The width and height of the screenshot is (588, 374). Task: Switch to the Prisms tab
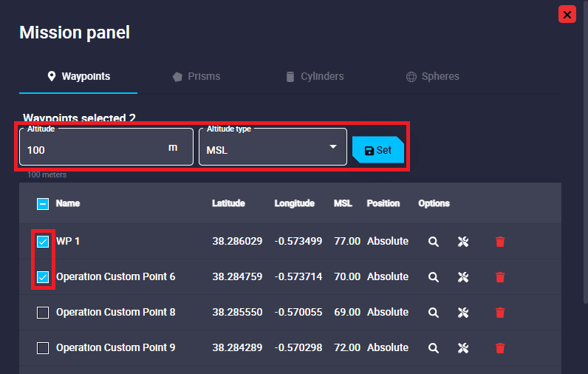click(196, 76)
